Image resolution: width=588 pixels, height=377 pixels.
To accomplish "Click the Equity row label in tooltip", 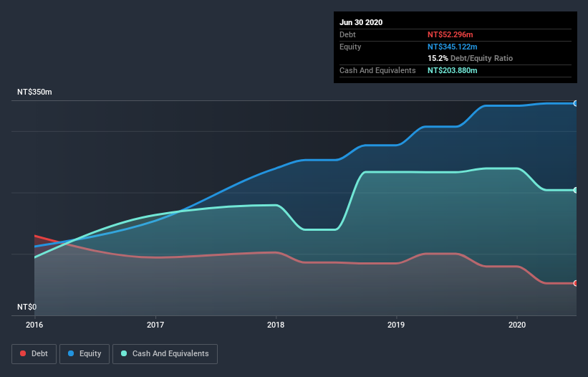I will [x=350, y=47].
